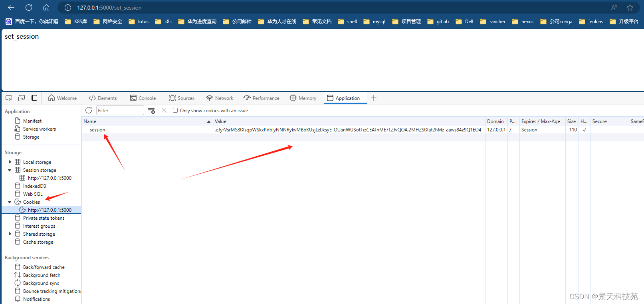
Task: Click the Secure column header
Action: coord(610,121)
